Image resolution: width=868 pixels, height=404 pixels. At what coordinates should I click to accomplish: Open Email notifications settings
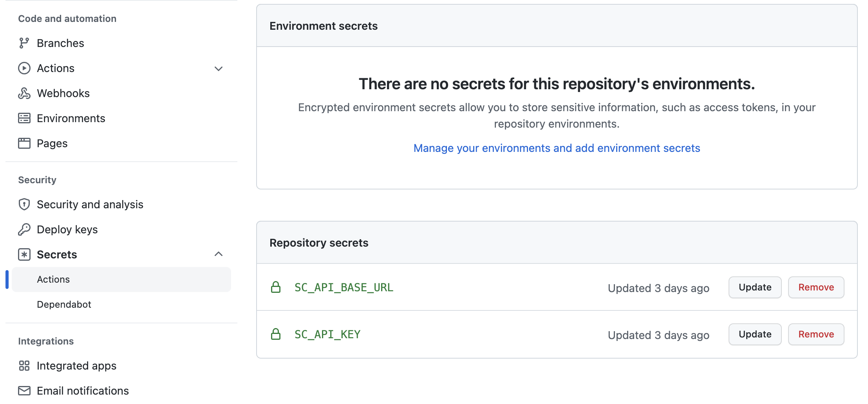pos(83,391)
